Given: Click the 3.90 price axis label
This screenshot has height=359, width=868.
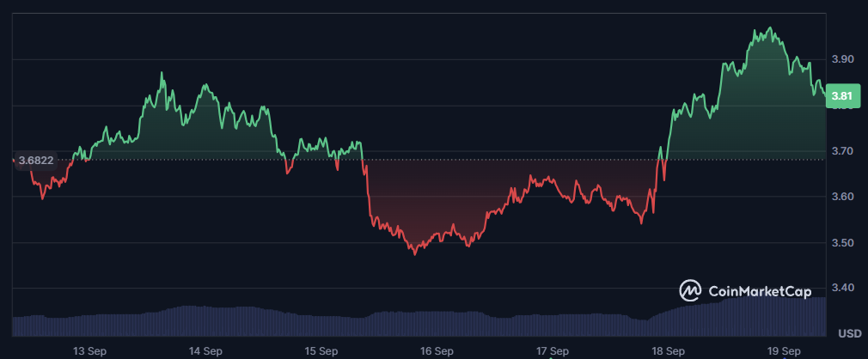Looking at the screenshot, I should [x=842, y=59].
